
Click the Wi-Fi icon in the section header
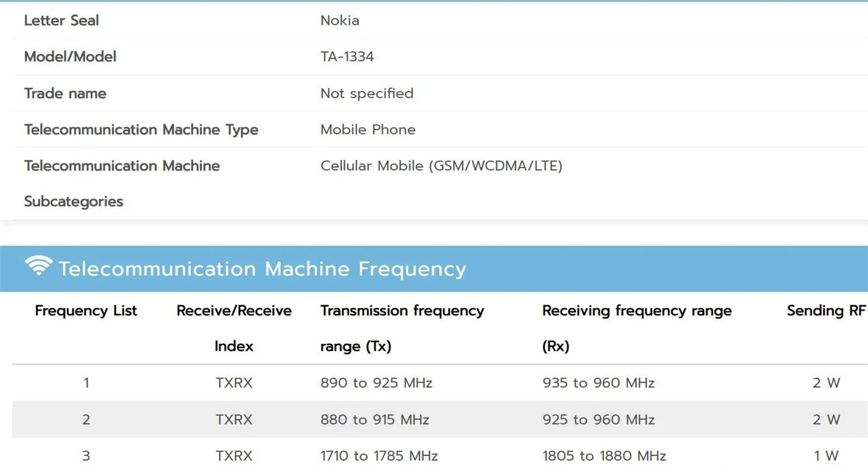coord(39,266)
